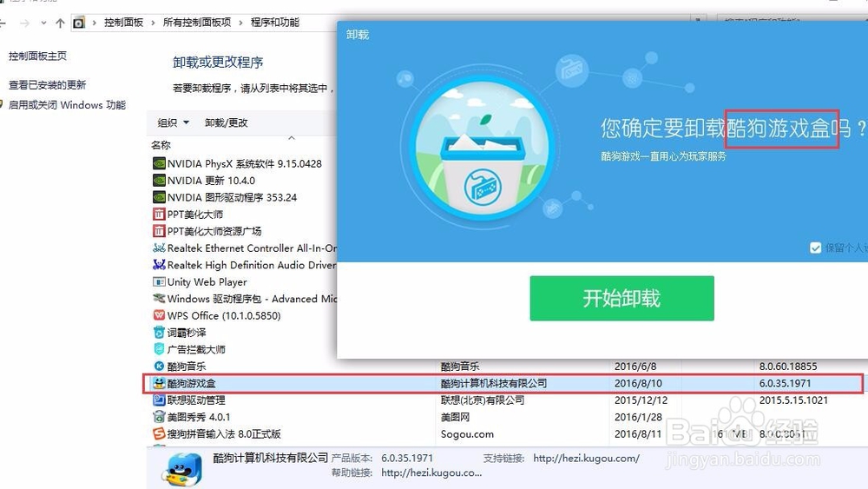Click the PPT美化大师资源广场 icon

[x=159, y=231]
